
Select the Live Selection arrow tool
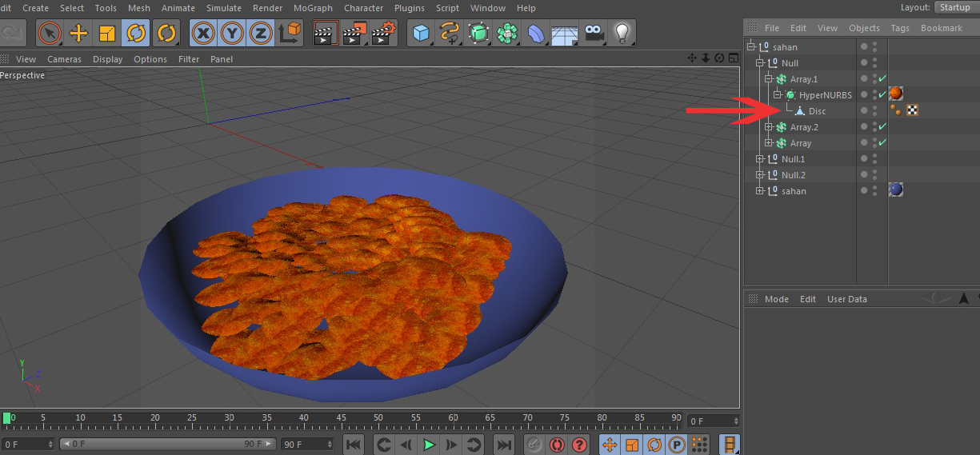(50, 34)
